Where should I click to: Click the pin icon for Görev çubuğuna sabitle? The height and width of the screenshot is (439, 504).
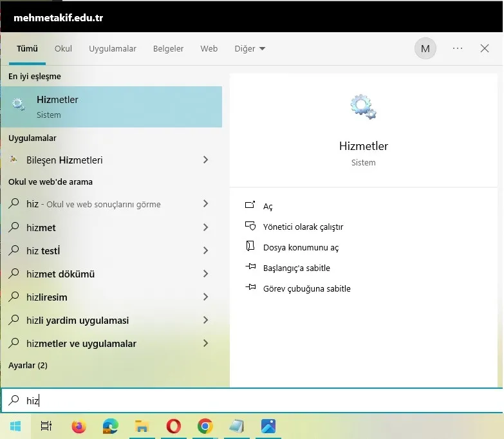click(x=250, y=287)
